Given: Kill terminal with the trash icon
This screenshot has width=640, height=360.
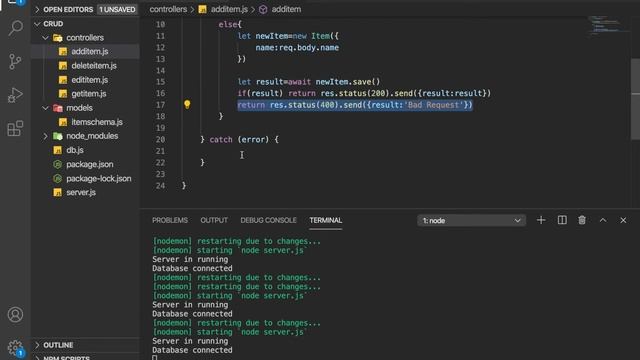Looking at the screenshot, I should [x=582, y=220].
